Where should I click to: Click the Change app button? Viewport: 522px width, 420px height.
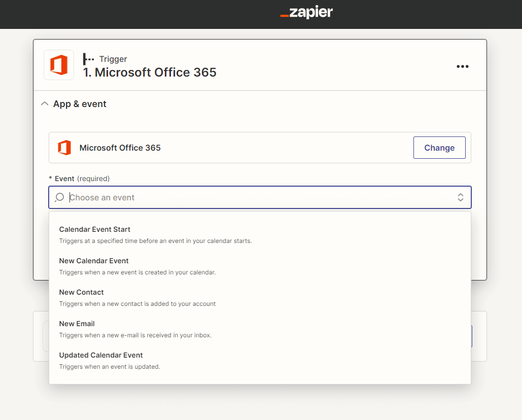coord(439,148)
